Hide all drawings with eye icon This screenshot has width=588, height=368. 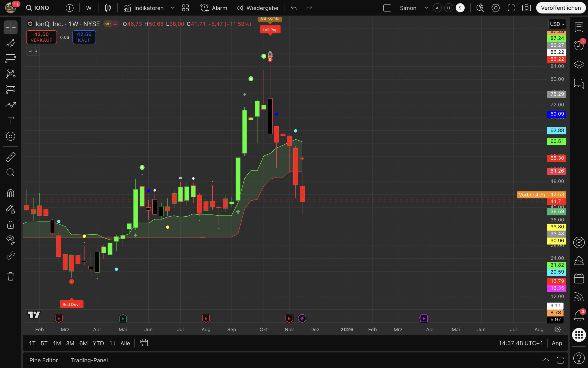point(10,240)
